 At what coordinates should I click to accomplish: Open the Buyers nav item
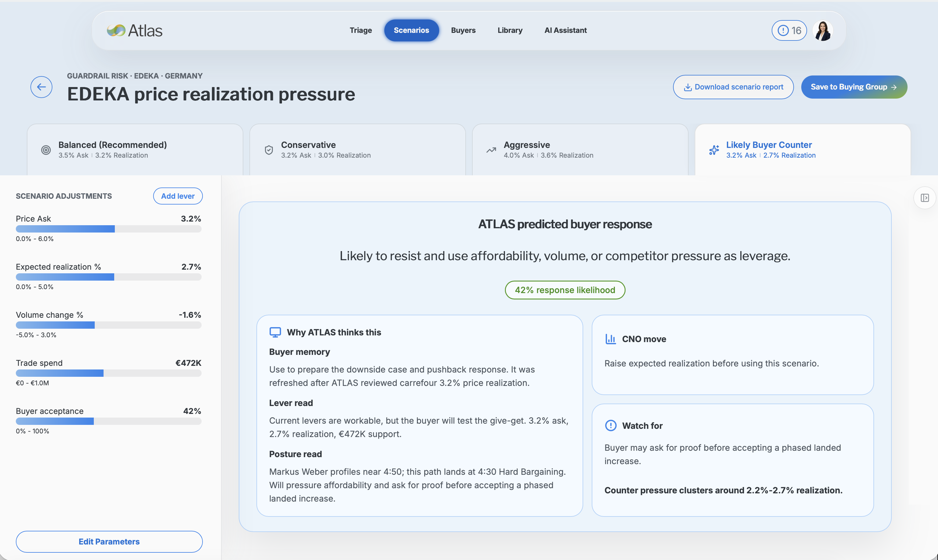coord(463,30)
